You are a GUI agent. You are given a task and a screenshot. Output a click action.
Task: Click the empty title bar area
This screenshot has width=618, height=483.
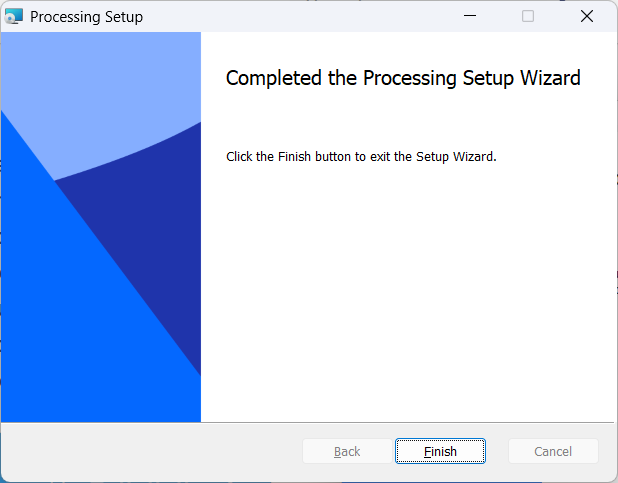(300, 16)
